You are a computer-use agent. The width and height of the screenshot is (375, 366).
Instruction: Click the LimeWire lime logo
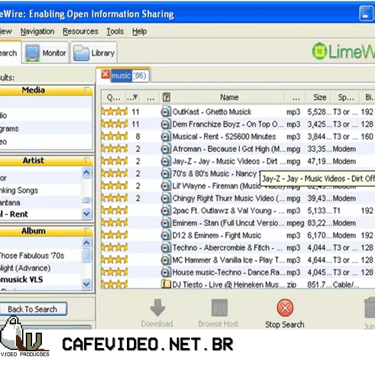coord(320,51)
